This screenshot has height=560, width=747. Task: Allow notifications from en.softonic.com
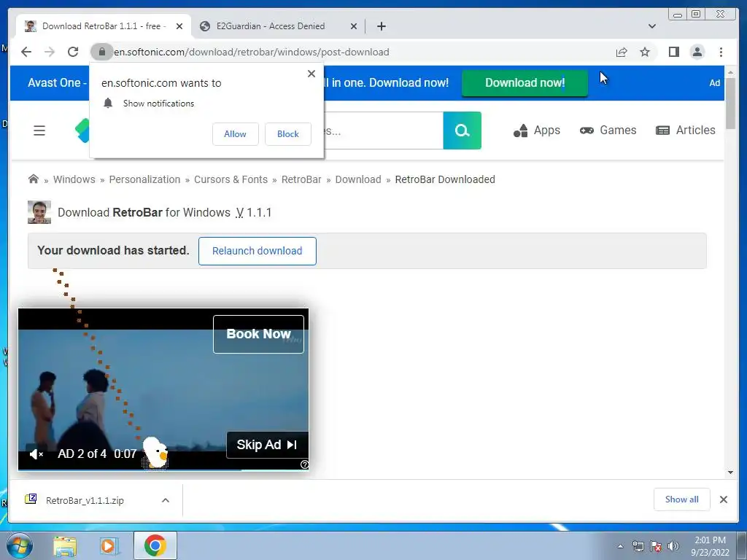tap(236, 134)
